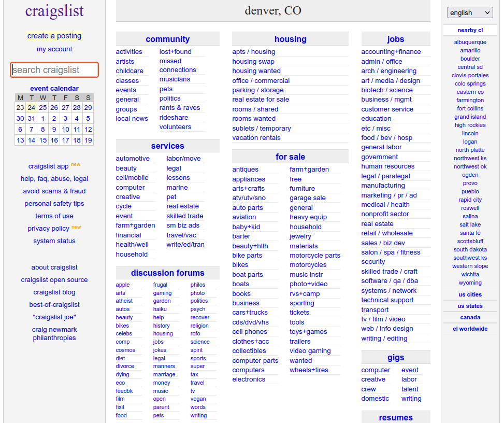
Task: Select date 31 in the event calendar
Action: click(x=32, y=118)
